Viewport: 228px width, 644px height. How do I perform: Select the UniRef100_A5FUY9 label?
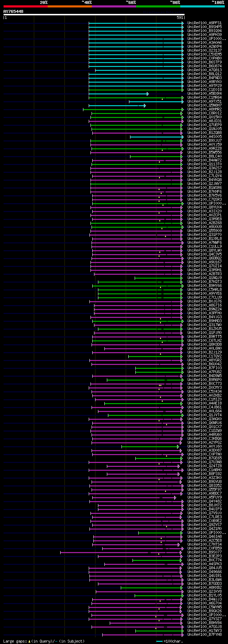pyautogui.click(x=204, y=497)
